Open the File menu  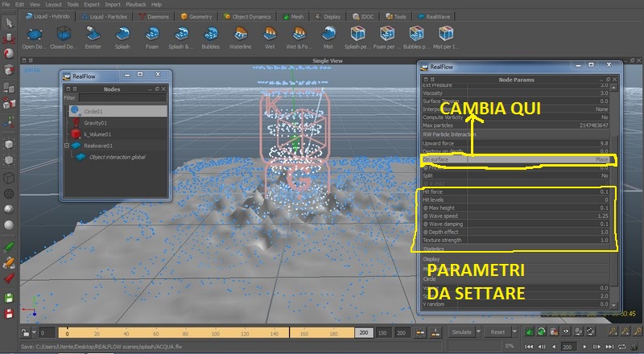click(6, 4)
